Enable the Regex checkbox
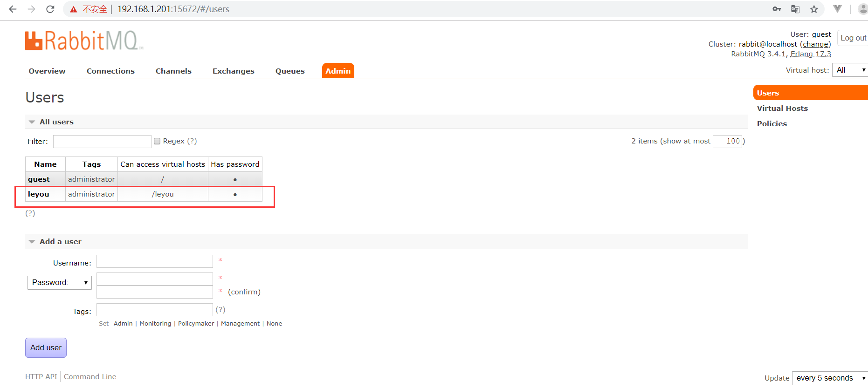The height and width of the screenshot is (388, 868). 157,141
